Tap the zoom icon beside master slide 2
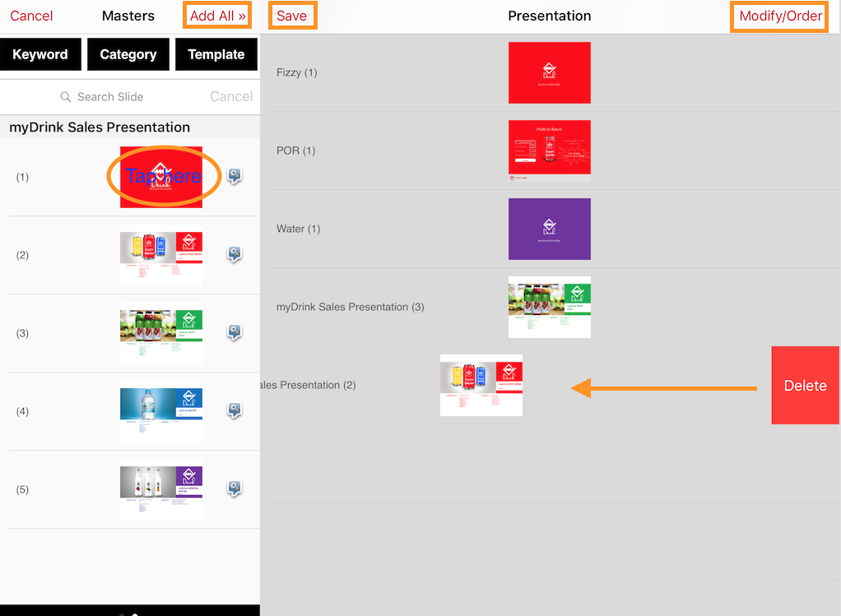The image size is (841, 616). 235,255
